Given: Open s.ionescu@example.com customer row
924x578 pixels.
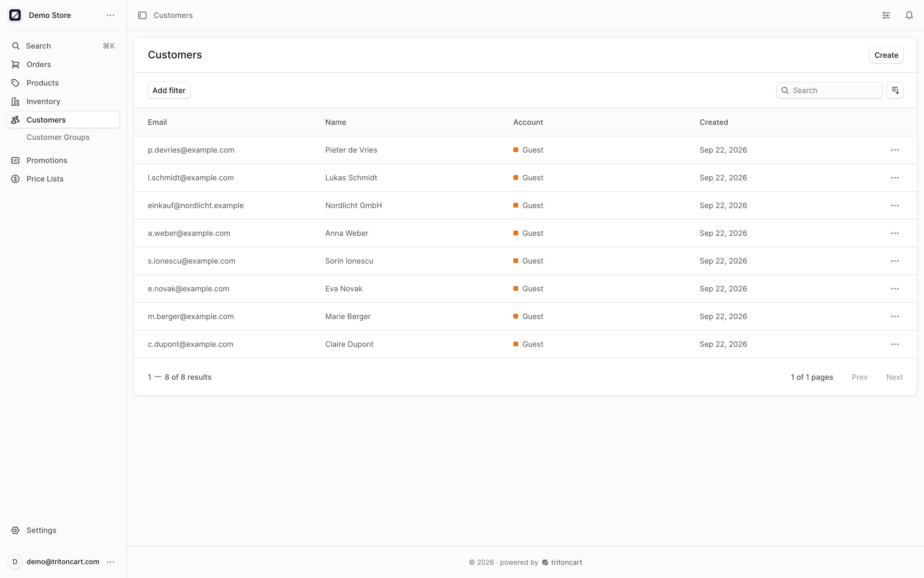Looking at the screenshot, I should [x=526, y=261].
